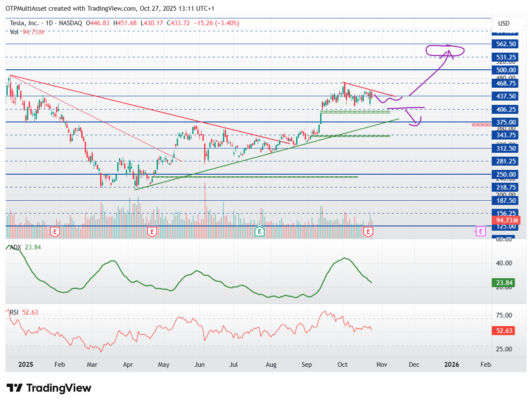Image resolution: width=532 pixels, height=404 pixels.
Task: Click the red E earnings icon below February
Action: coord(54,232)
